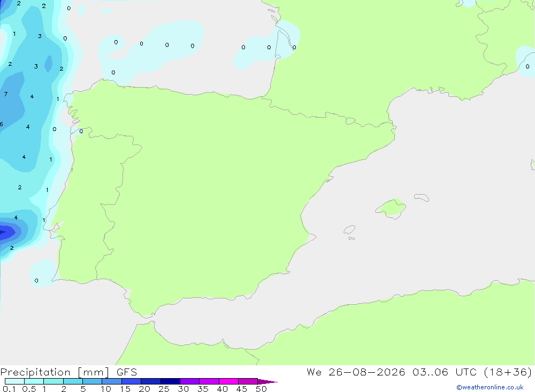The image size is (535, 392).
Task: Click the above-50 mm arrow tip of legend
Action: (x=267, y=381)
